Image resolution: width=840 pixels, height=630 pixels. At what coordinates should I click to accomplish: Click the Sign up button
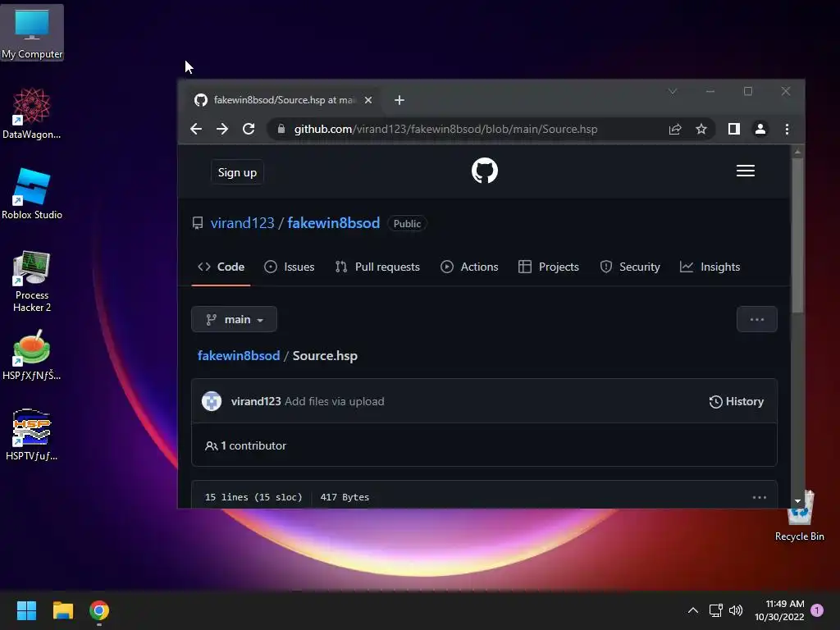[237, 172]
